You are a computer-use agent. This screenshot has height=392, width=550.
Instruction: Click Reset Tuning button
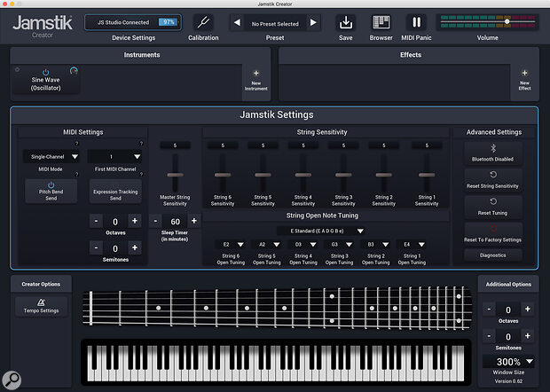pos(493,208)
